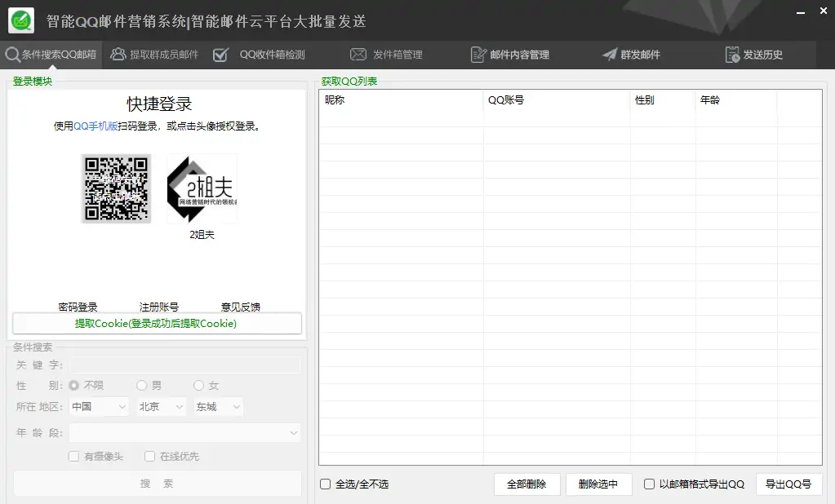Open the 中国 country dropdown
The image size is (835, 504).
tap(100, 407)
